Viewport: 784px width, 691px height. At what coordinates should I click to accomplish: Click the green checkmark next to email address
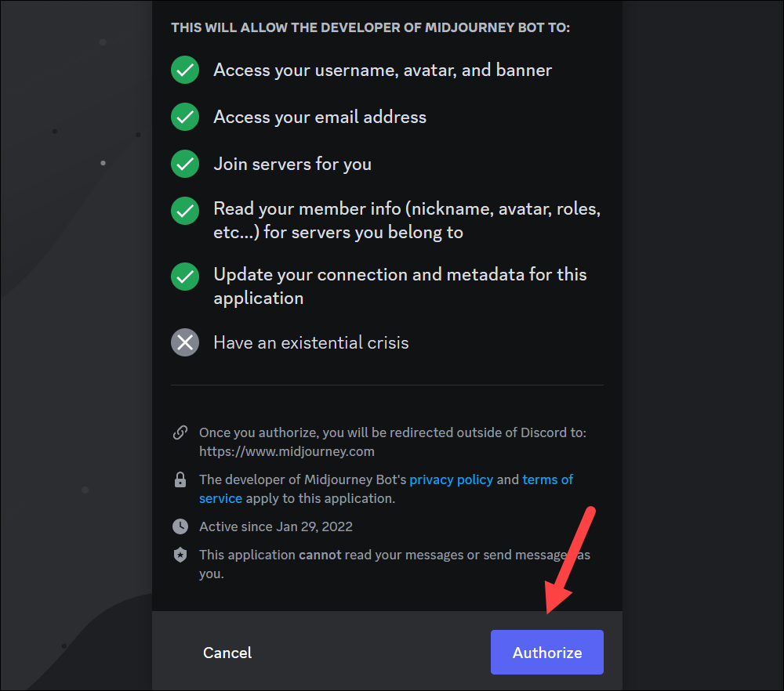[185, 117]
